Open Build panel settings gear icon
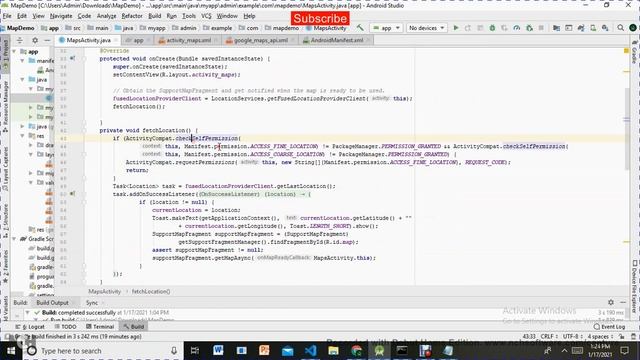Viewport: 640px width, 360px height. (x=611, y=302)
